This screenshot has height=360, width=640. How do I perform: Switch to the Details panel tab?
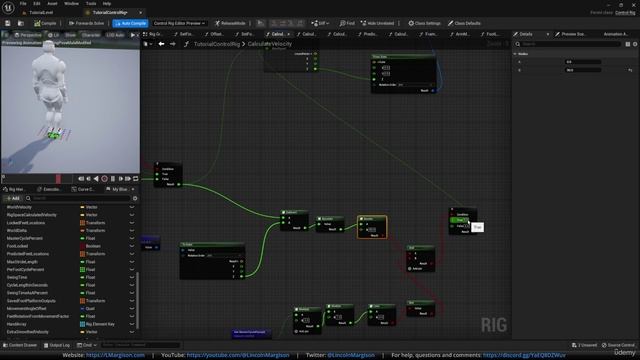pyautogui.click(x=526, y=34)
